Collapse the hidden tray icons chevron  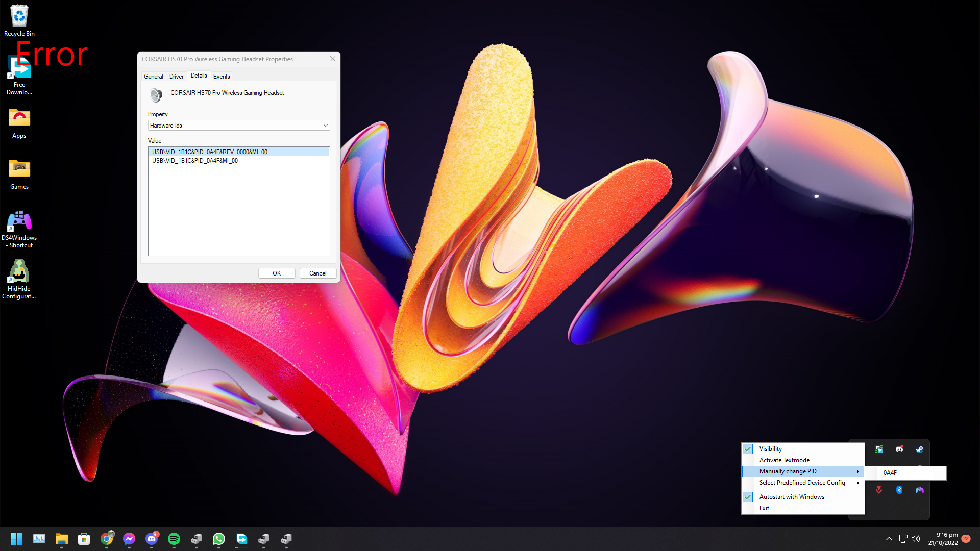[x=889, y=539]
